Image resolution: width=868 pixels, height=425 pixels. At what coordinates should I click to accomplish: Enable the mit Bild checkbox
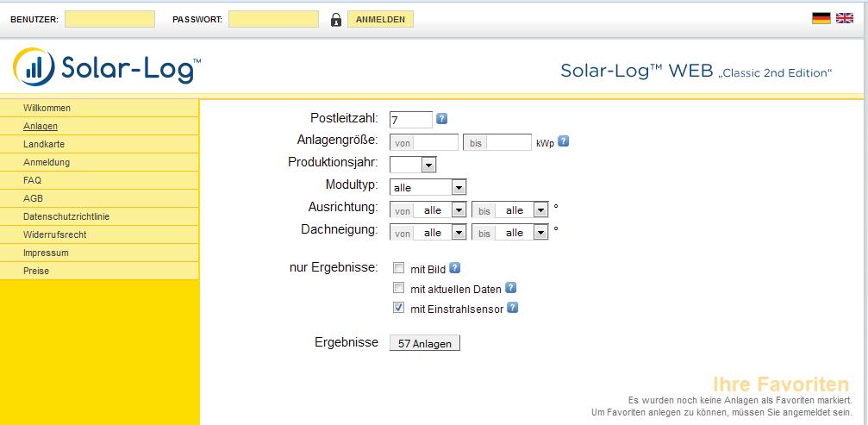[x=398, y=268]
